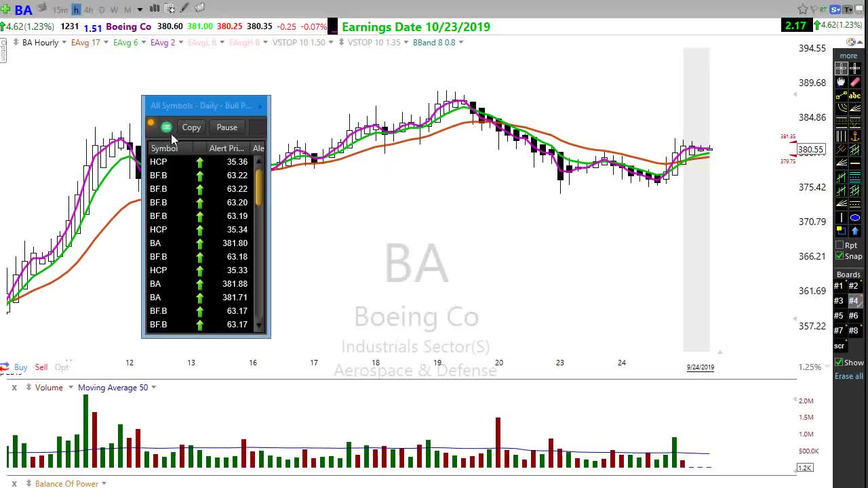This screenshot has height=488, width=868.
Task: Expand the VSTOP 10 1.50 dropdown
Action: point(330,42)
